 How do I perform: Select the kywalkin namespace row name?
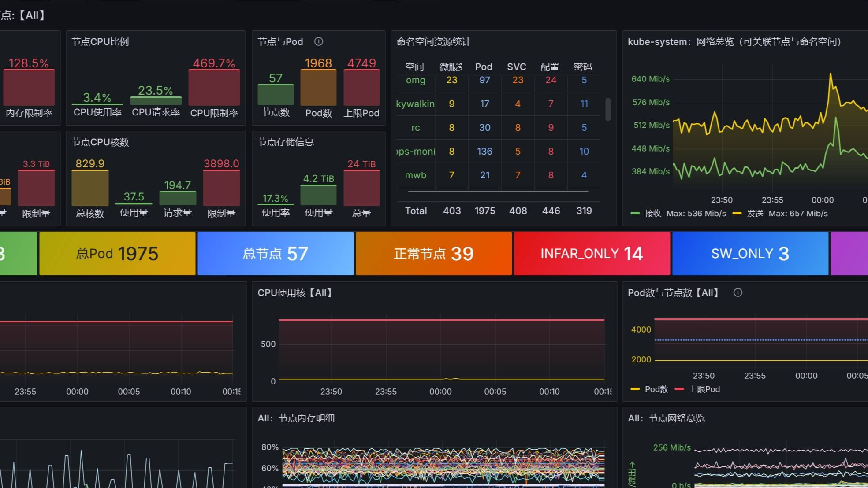pyautogui.click(x=415, y=104)
